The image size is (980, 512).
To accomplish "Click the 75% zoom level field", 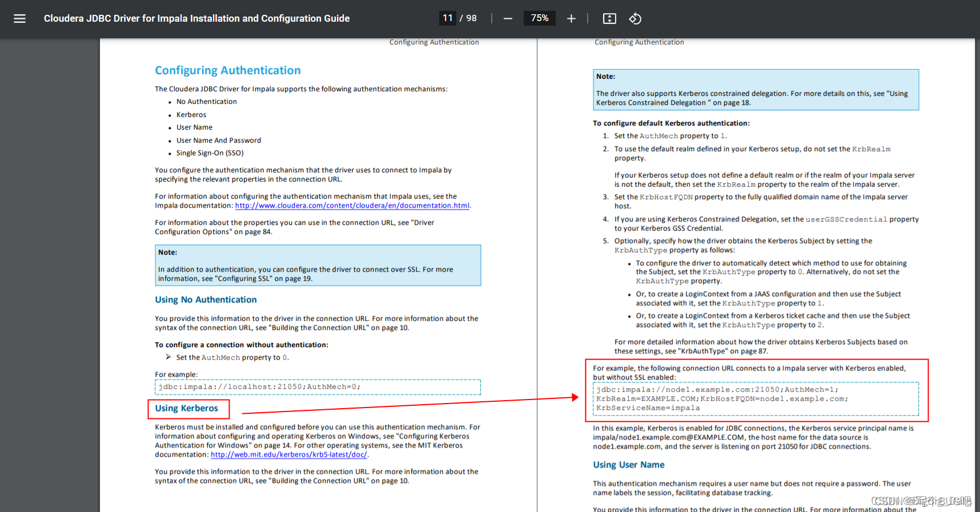I will coord(539,18).
